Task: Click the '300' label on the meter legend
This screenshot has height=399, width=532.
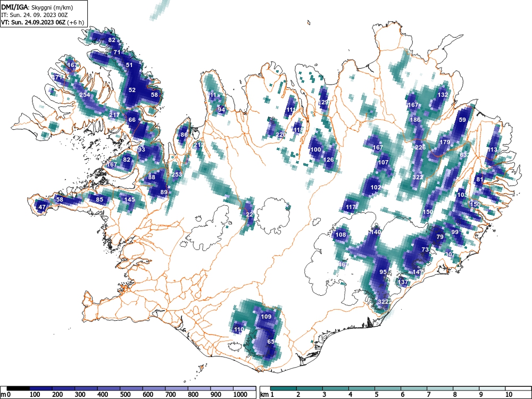Action: [x=80, y=395]
